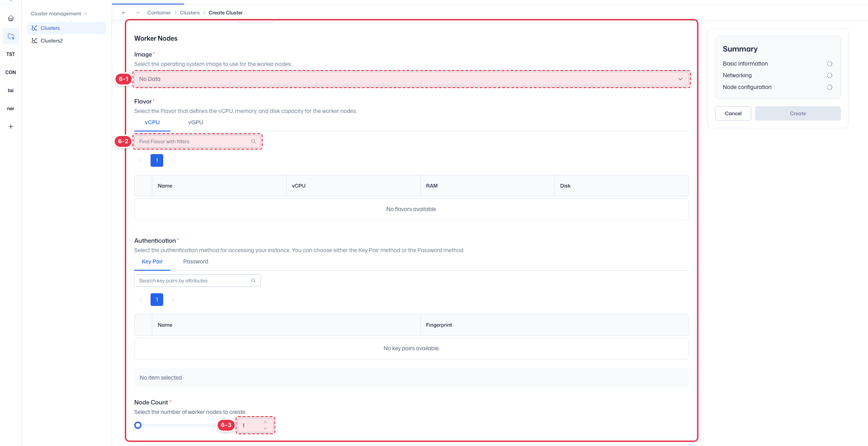Go to the home icon in sidebar

(x=11, y=19)
